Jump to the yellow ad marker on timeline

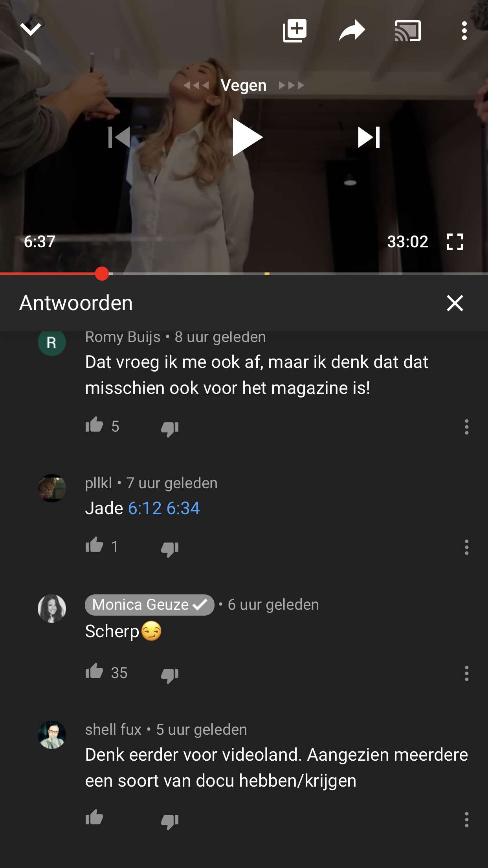coord(267,274)
